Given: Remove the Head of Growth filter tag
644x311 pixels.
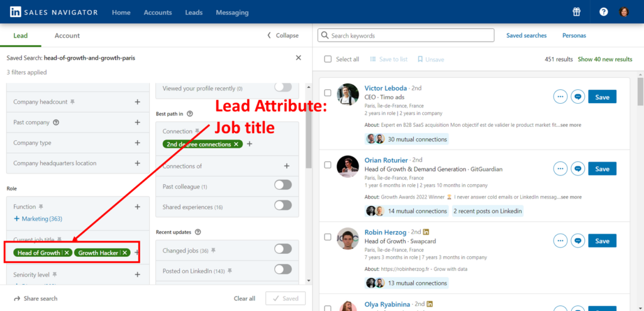Looking at the screenshot, I should [x=67, y=253].
